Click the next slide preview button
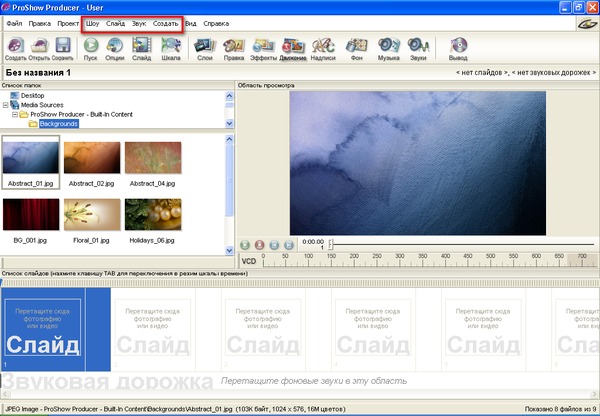The width and height of the screenshot is (600, 416). point(289,245)
